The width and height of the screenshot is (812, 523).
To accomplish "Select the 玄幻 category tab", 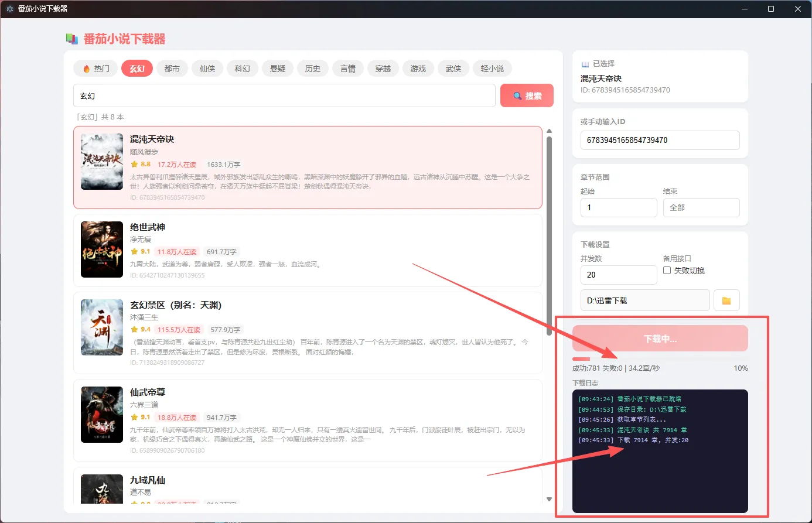I will coord(137,69).
